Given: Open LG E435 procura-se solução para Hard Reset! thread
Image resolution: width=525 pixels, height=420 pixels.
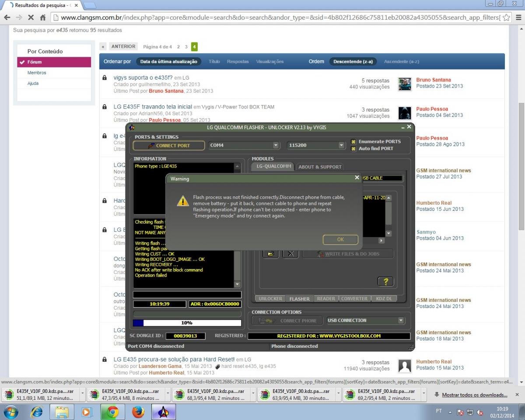Looking at the screenshot, I should tap(174, 359).
